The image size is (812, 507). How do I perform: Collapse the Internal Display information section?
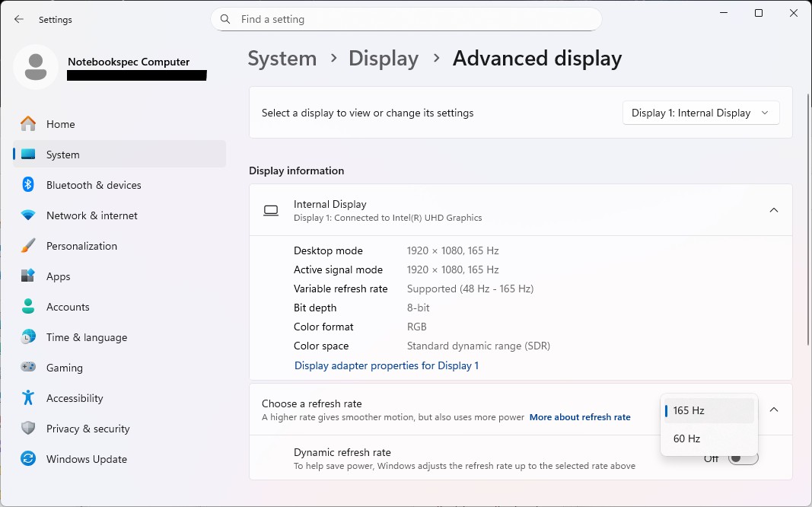pyautogui.click(x=773, y=210)
